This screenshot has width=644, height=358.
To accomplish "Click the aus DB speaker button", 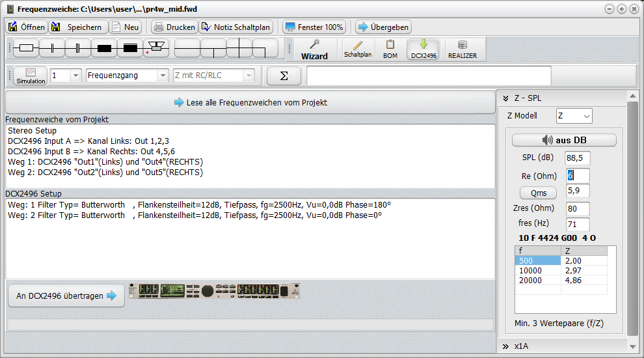I will pyautogui.click(x=564, y=140).
